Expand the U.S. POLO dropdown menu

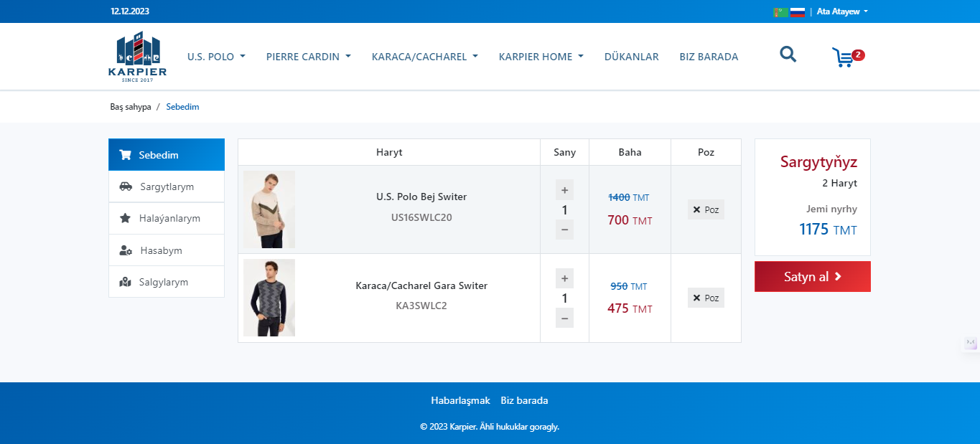(x=216, y=57)
